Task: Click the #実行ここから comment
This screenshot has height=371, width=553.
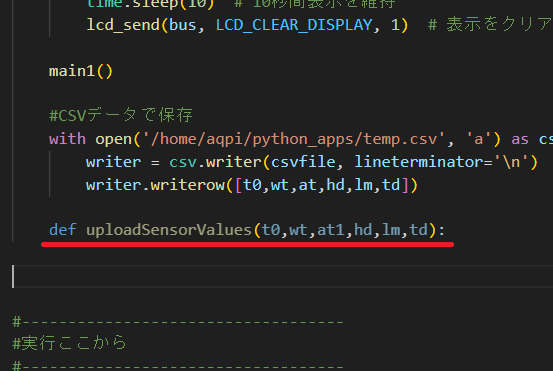Action: click(69, 343)
